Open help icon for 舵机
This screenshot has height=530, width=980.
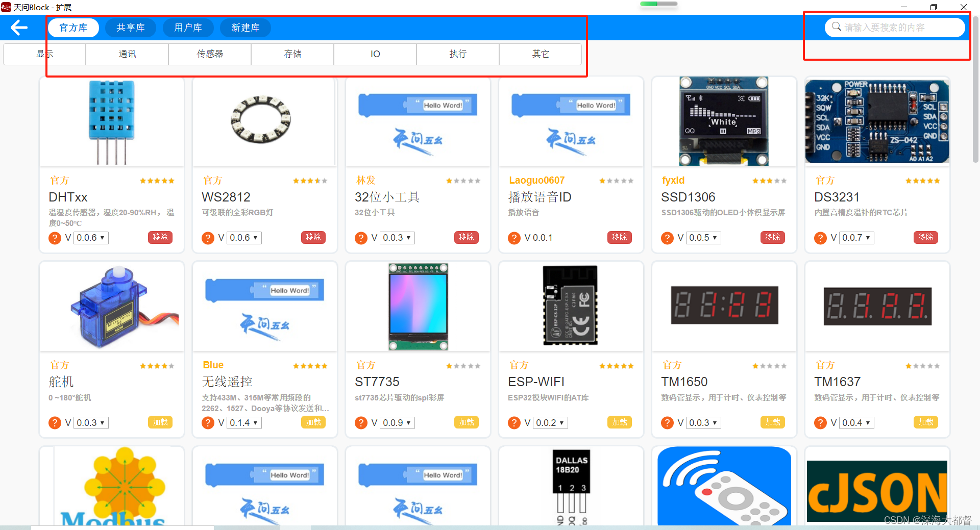(55, 423)
